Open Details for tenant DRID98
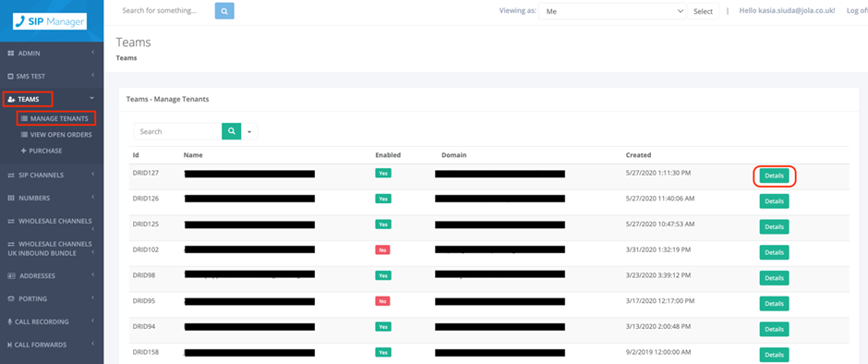The image size is (868, 364). pos(774,278)
